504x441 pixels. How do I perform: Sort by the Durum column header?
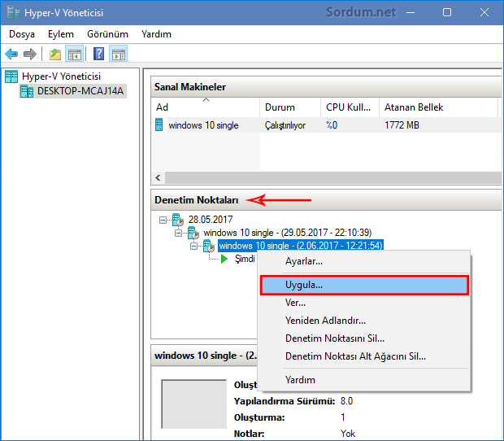click(290, 107)
